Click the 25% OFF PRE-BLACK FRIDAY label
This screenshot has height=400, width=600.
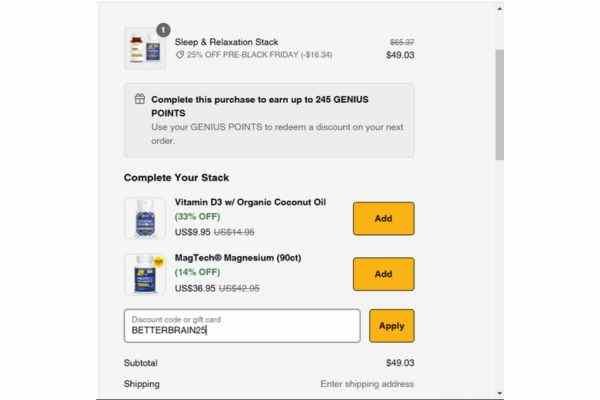coord(259,55)
